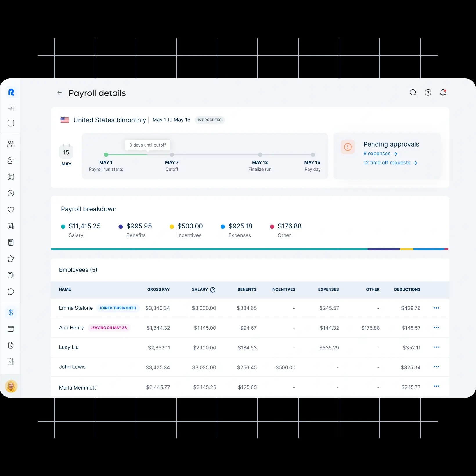
Task: Click the $925.18 Expenses total
Action: click(240, 226)
